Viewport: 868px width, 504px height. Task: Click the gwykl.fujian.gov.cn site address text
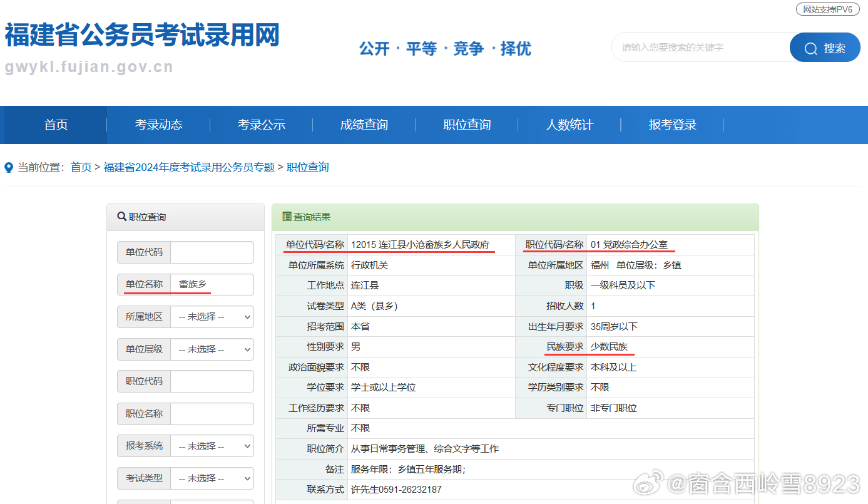[x=89, y=67]
